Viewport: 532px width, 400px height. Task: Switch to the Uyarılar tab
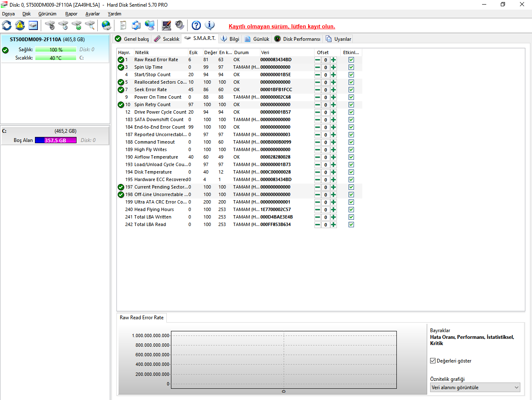tap(338, 39)
